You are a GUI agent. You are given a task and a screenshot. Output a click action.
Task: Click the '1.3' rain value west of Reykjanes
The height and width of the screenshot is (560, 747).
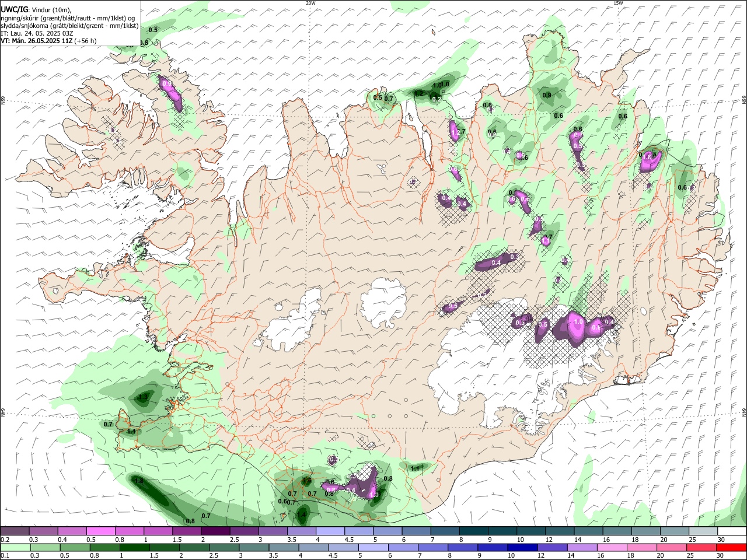point(143,397)
